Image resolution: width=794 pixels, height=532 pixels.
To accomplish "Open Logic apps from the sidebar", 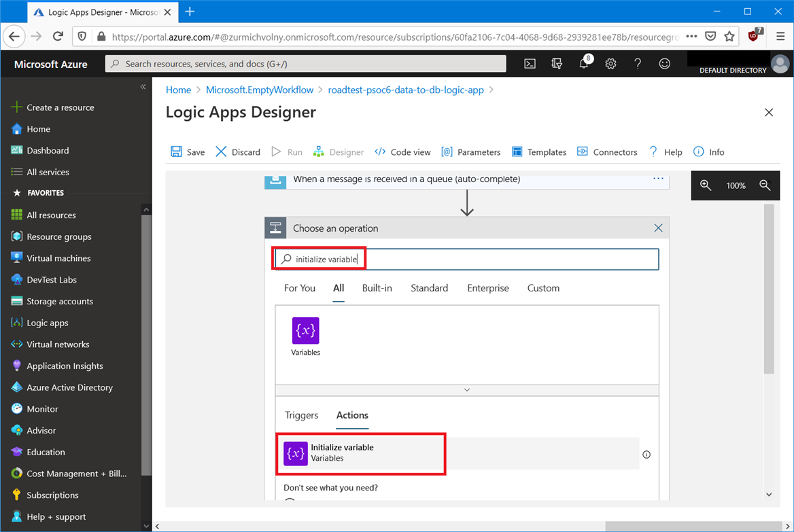I will [47, 323].
